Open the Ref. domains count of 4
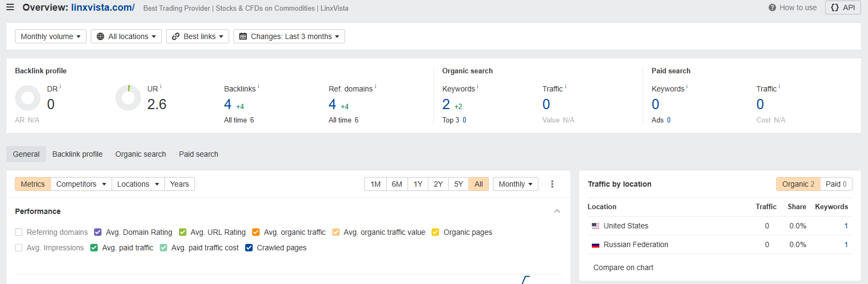The image size is (868, 284). 332,104
